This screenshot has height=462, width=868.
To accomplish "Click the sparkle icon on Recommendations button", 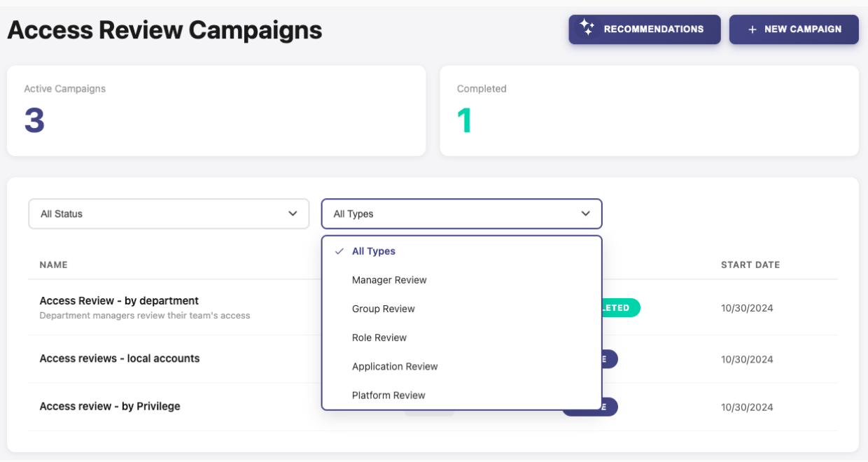I will 587,29.
